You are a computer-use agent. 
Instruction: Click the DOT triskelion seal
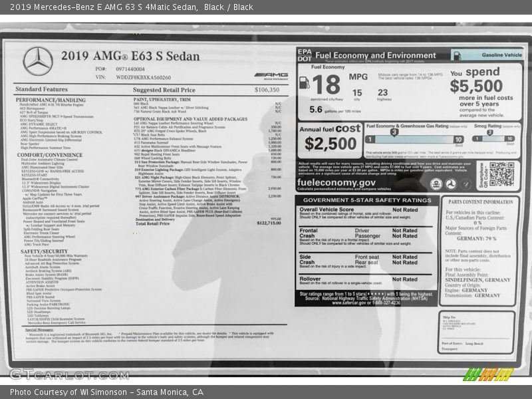point(451,184)
